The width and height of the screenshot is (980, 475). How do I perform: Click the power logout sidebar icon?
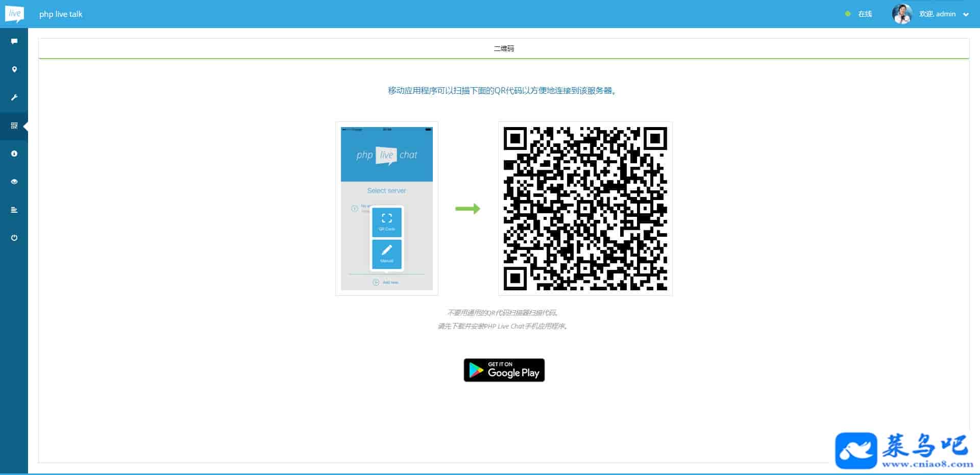(14, 238)
